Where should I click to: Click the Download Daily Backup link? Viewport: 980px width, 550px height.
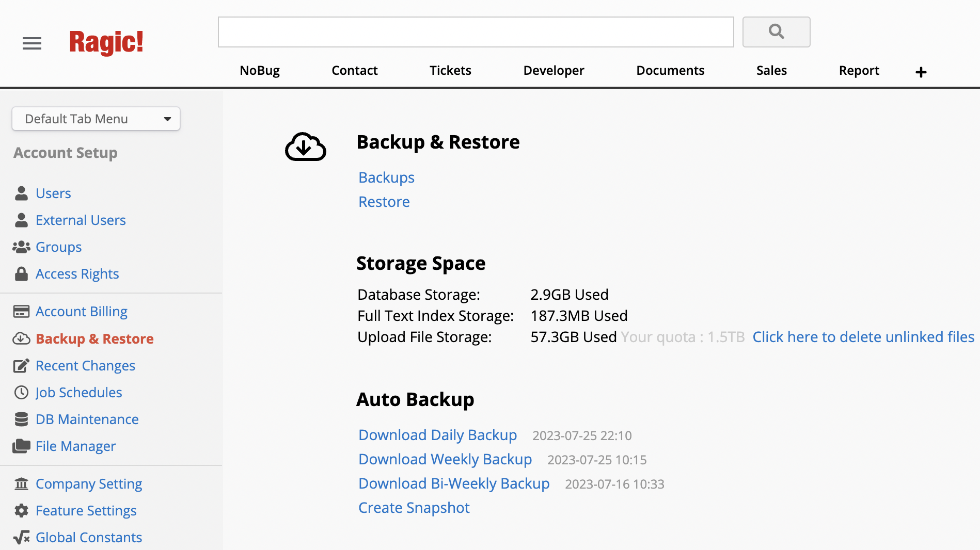(x=437, y=435)
